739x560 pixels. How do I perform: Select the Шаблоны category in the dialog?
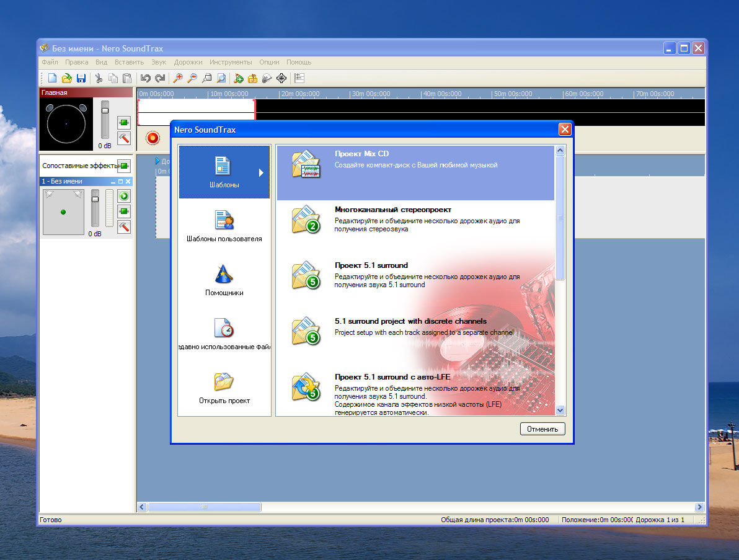[224, 172]
